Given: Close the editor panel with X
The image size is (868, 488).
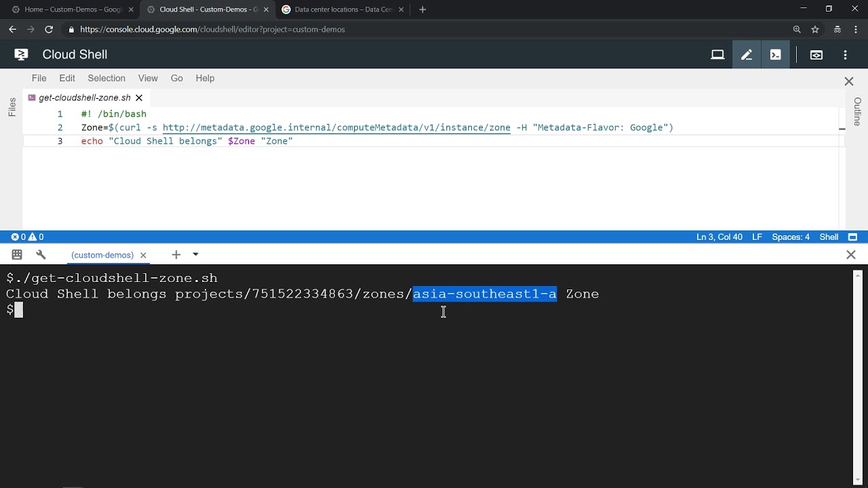Looking at the screenshot, I should (848, 81).
